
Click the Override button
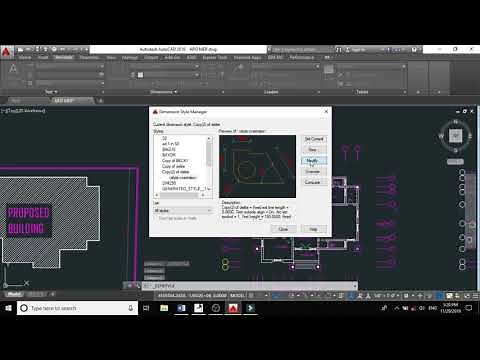[314, 171]
